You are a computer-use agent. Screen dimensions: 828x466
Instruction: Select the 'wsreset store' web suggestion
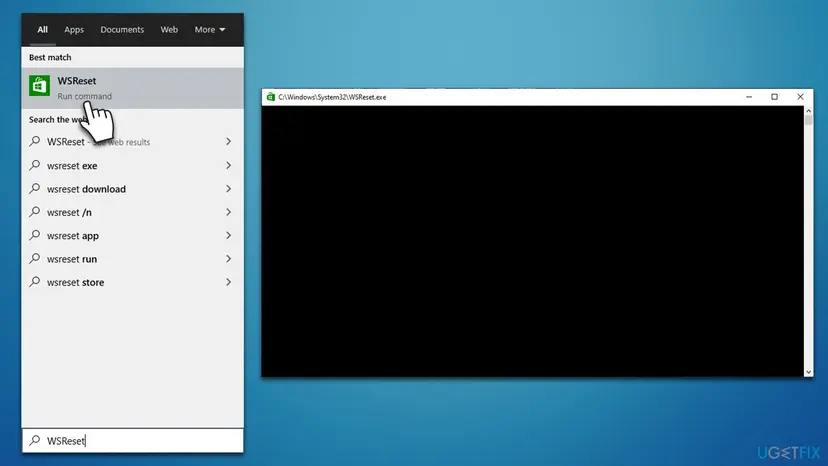[x=133, y=282]
